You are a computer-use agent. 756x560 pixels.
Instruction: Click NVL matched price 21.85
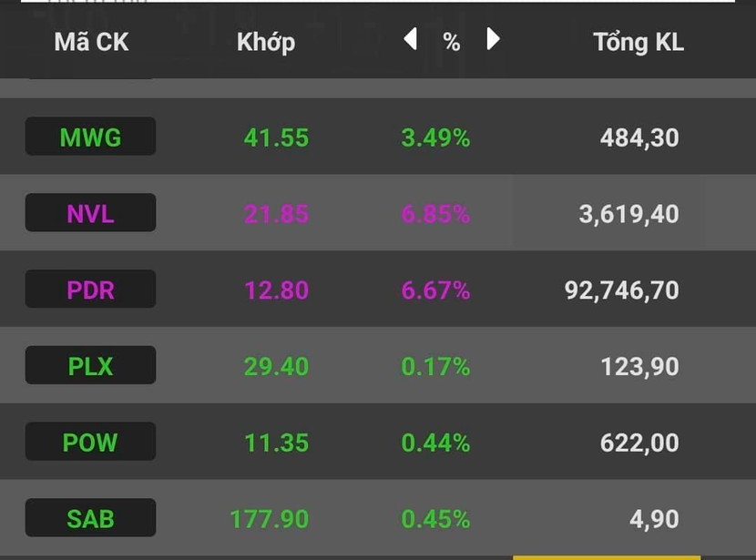point(276,214)
